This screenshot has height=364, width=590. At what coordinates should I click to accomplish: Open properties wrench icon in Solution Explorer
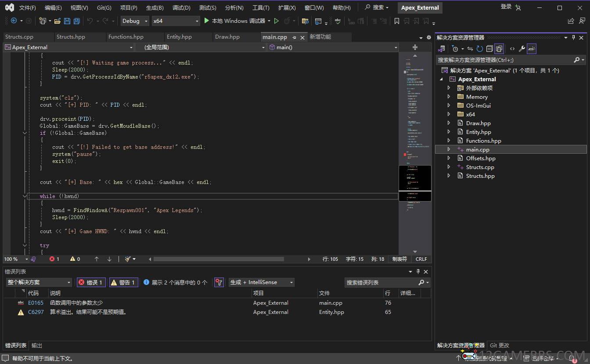point(522,49)
